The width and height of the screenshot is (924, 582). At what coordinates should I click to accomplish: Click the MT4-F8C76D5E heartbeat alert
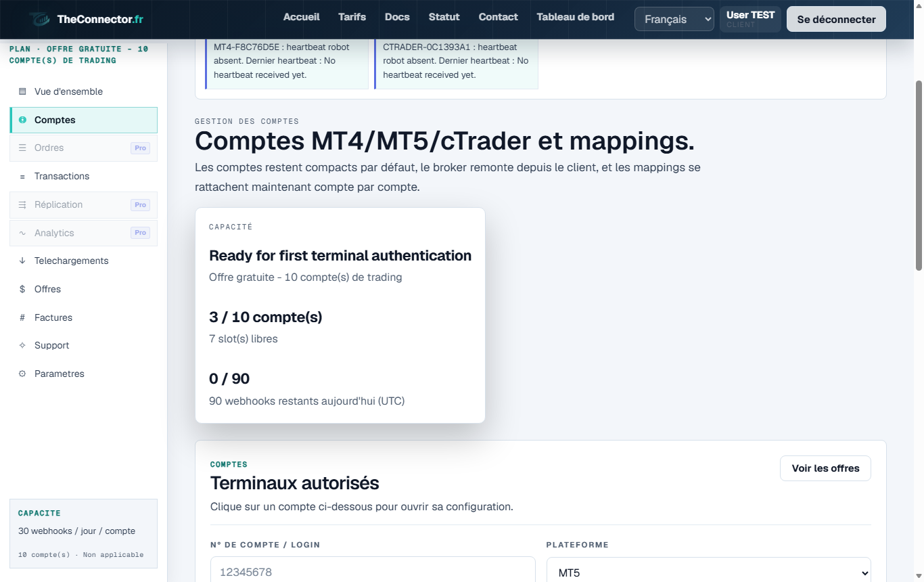coord(287,64)
